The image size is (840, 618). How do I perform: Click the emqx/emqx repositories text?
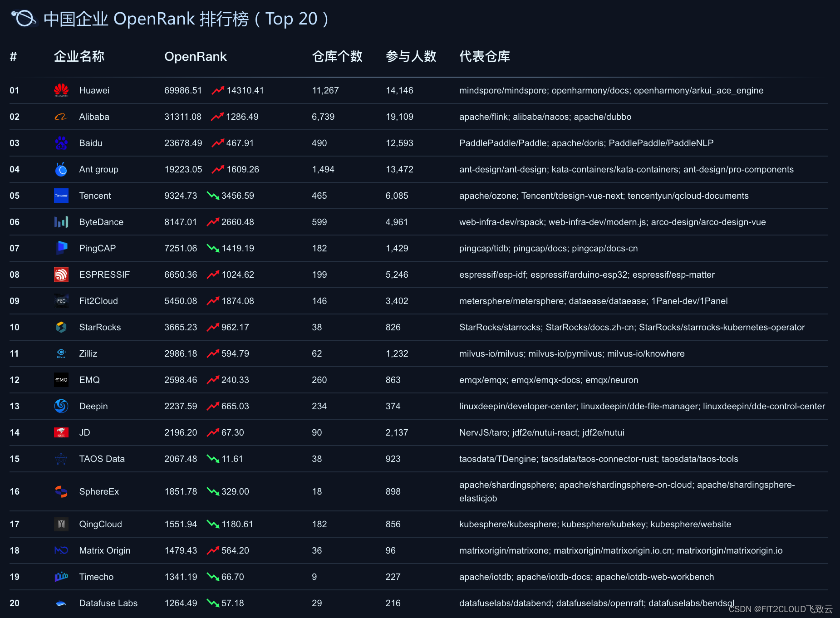coord(549,380)
